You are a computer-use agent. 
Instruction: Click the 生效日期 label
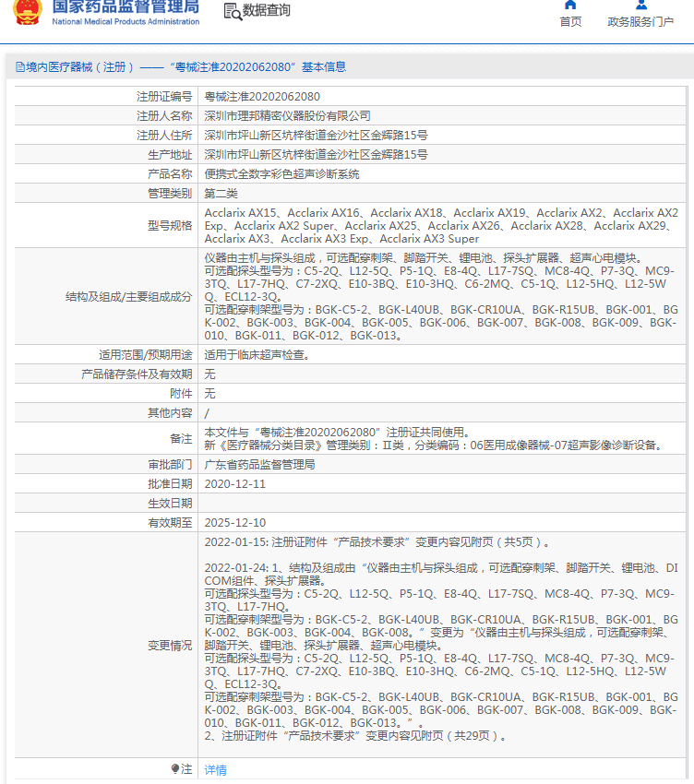pyautogui.click(x=170, y=504)
